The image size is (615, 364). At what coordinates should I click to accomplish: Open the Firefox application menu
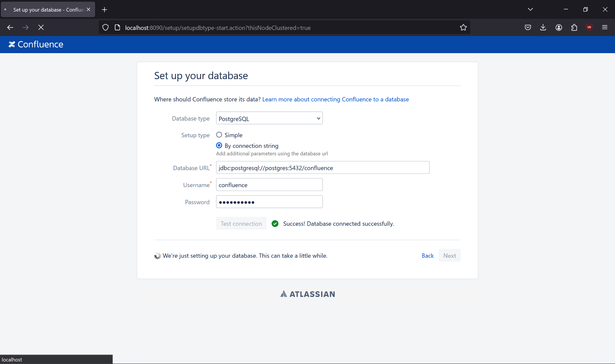pos(605,28)
